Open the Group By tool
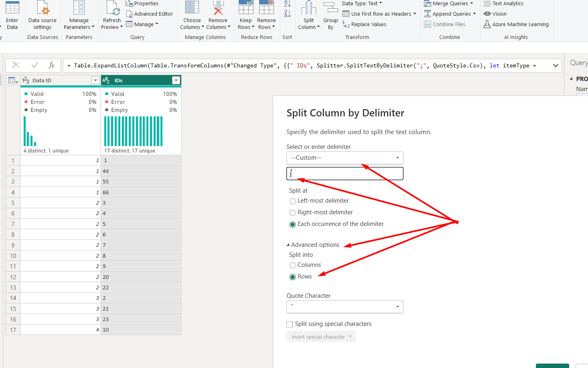This screenshot has height=368, width=588. 330,15
